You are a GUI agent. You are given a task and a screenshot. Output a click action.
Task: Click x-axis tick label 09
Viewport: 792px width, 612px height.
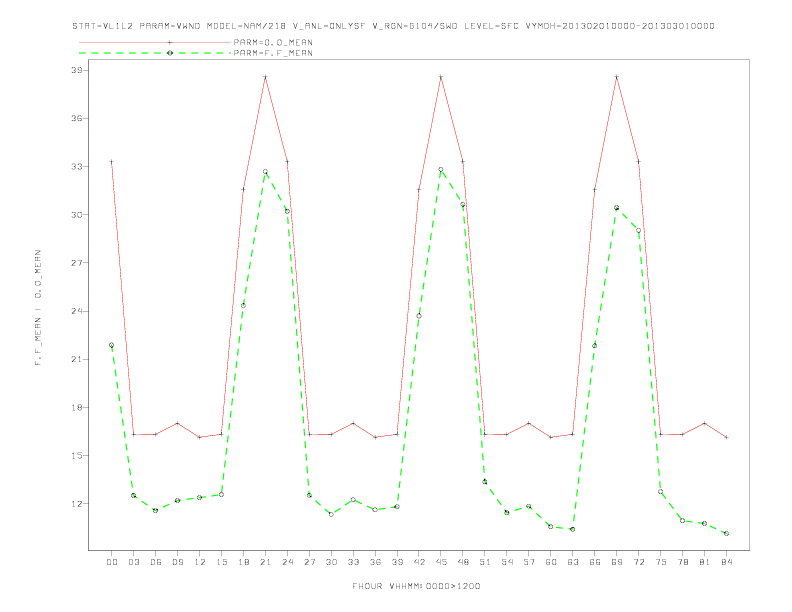(177, 562)
